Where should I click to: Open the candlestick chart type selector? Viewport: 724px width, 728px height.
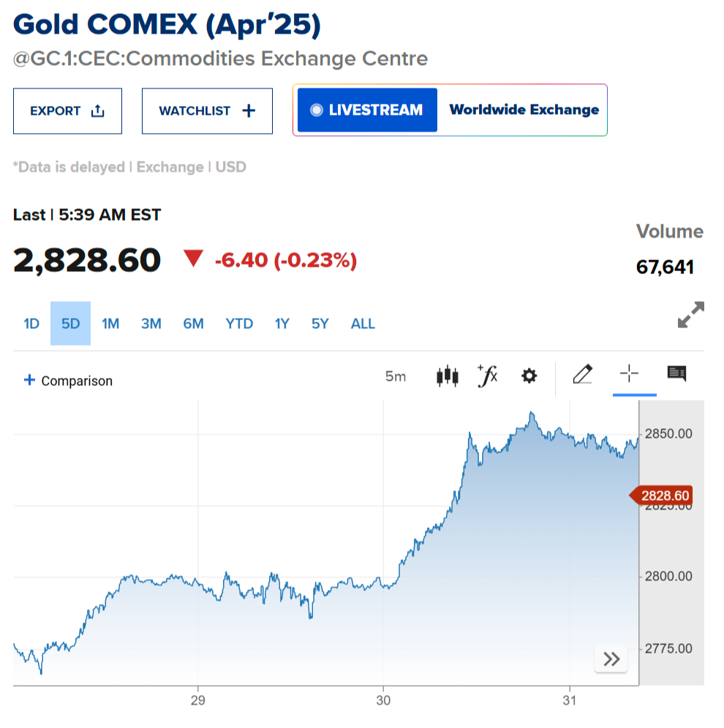[x=447, y=376]
